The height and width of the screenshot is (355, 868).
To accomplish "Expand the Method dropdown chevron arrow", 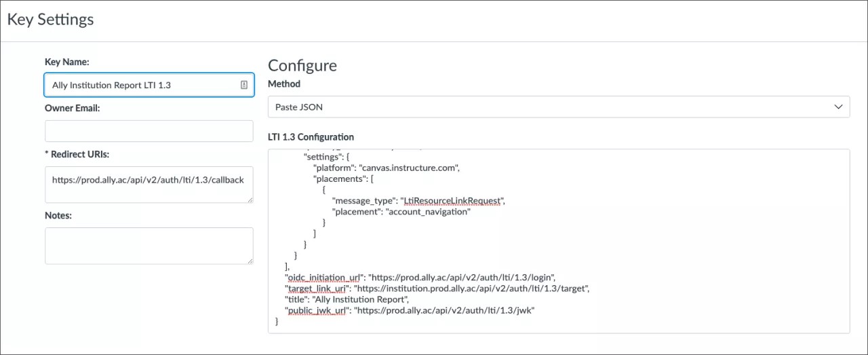I will click(839, 107).
